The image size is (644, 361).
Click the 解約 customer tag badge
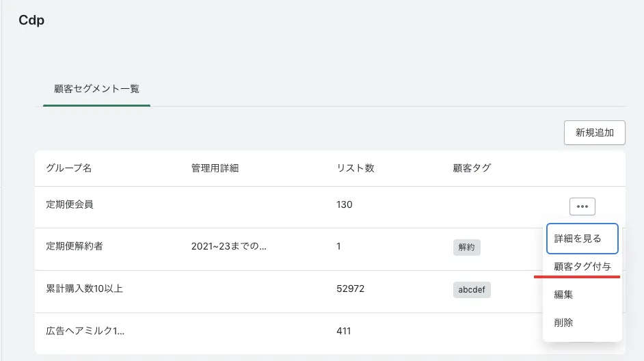coord(466,248)
